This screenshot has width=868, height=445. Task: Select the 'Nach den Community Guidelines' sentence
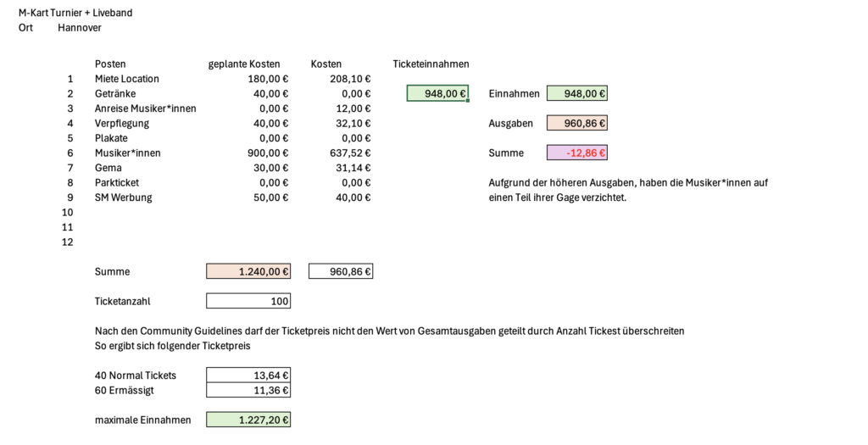(390, 331)
